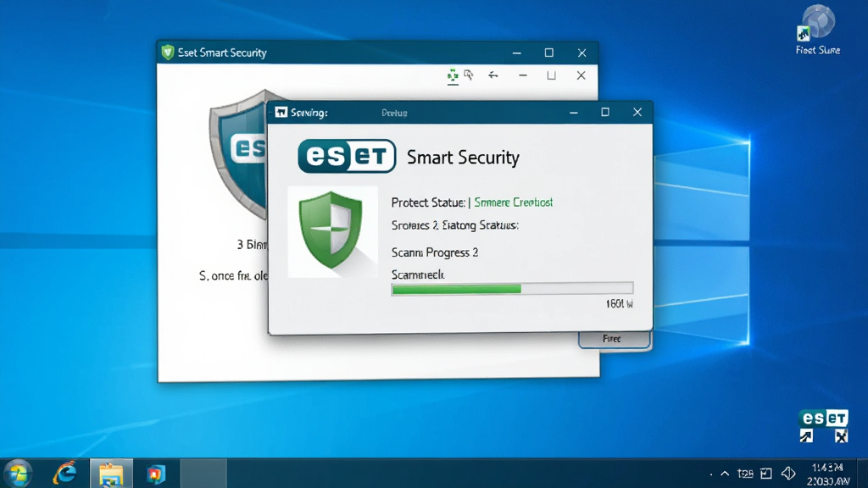The height and width of the screenshot is (488, 868).
Task: Click the language indicator in the system tray
Action: click(745, 474)
